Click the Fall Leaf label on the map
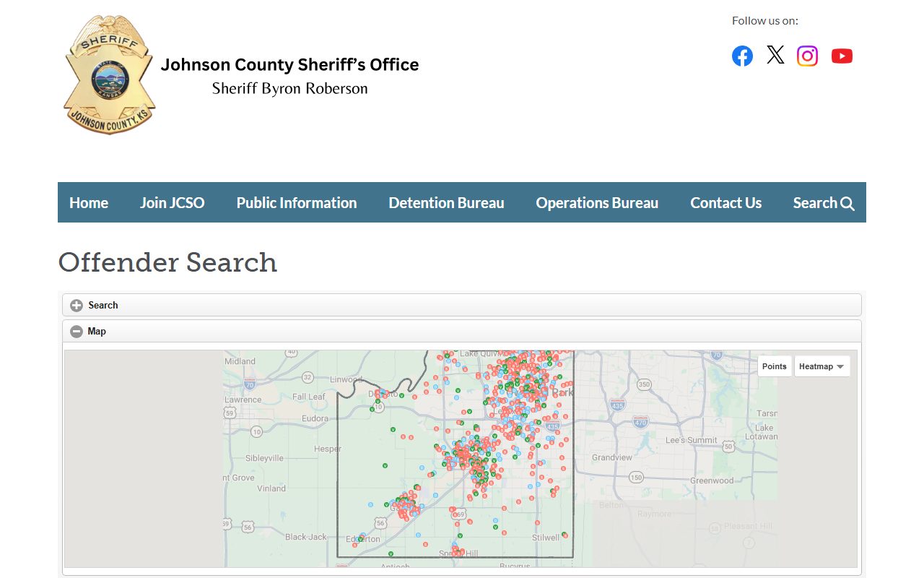This screenshot has height=578, width=924. (309, 397)
